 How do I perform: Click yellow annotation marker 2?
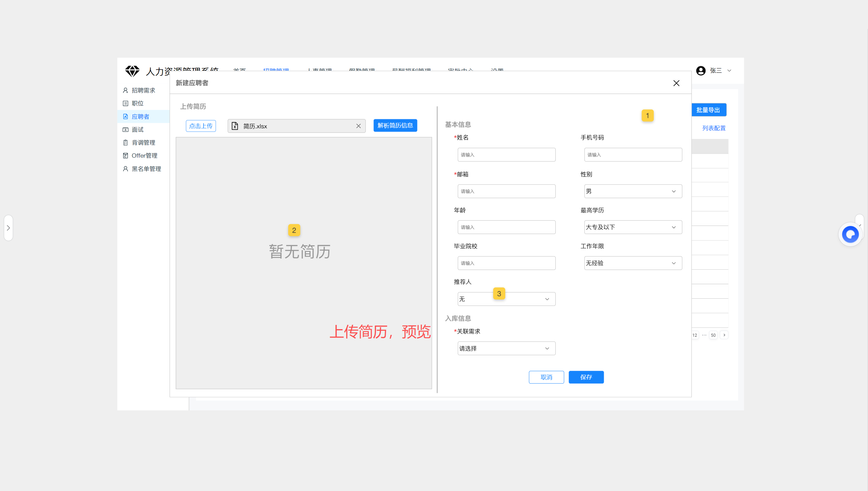pos(294,230)
